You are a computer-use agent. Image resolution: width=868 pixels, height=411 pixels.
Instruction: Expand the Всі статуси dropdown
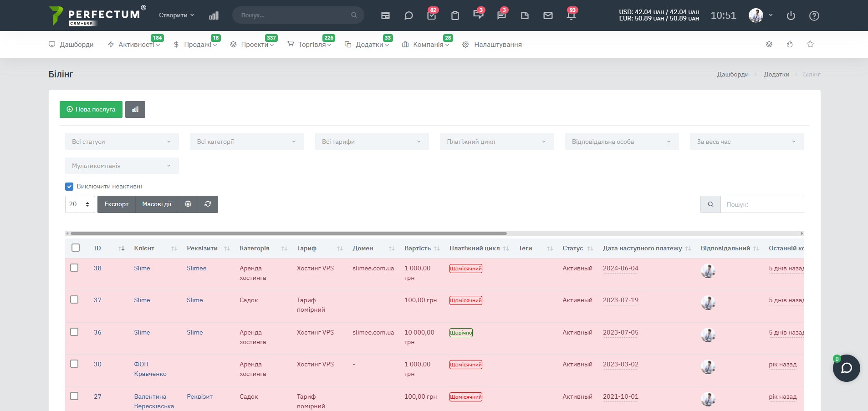pos(122,142)
